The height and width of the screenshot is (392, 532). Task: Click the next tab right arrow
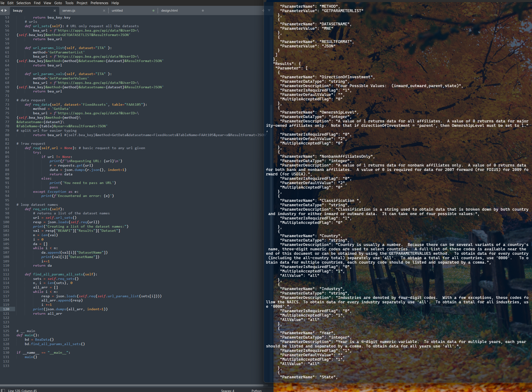tap(6, 10)
